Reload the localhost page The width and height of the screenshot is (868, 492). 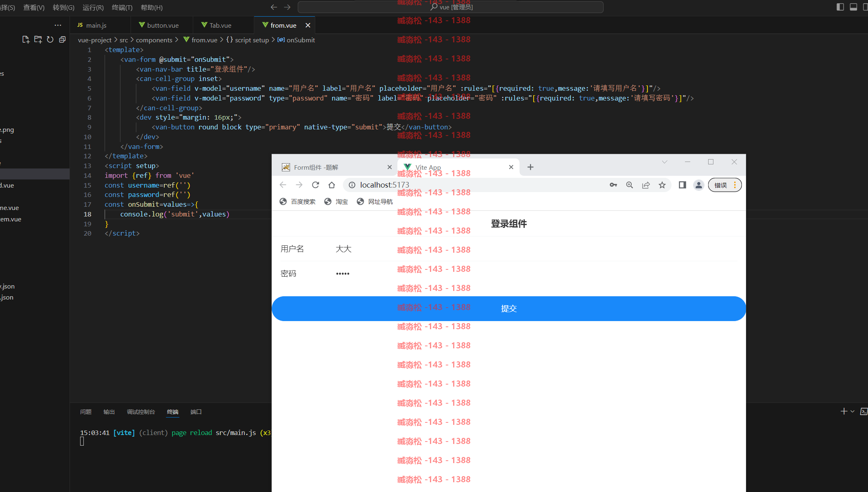316,185
